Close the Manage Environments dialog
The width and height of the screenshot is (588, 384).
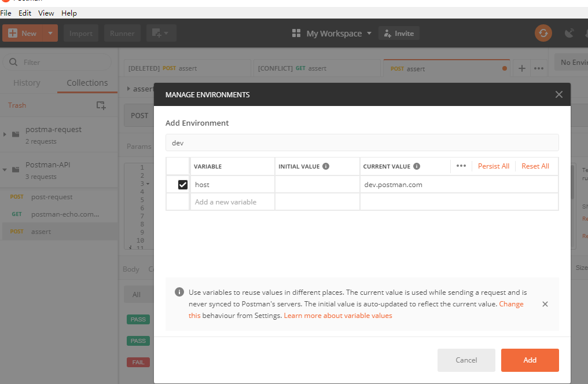[x=558, y=94]
